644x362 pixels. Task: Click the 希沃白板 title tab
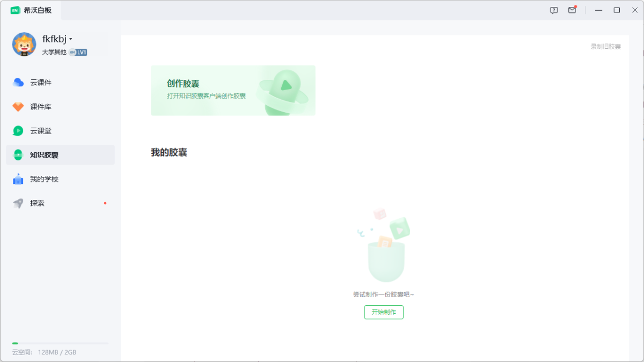point(31,10)
